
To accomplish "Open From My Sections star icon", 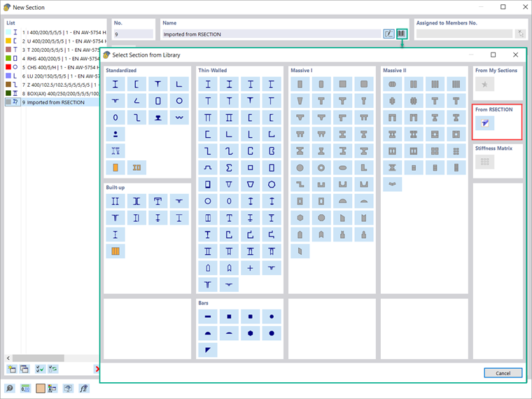I will click(x=484, y=84).
